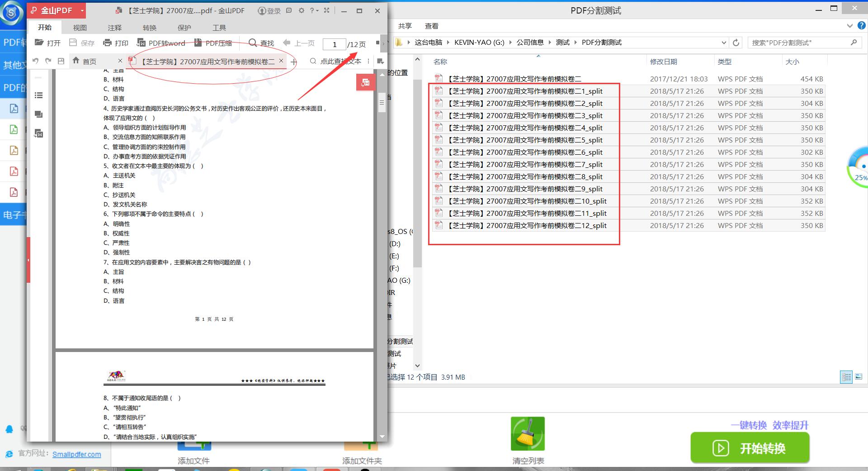Screen dimensions: 868x471
Task: Open the page thumbnails panel icon
Action: 39,114
